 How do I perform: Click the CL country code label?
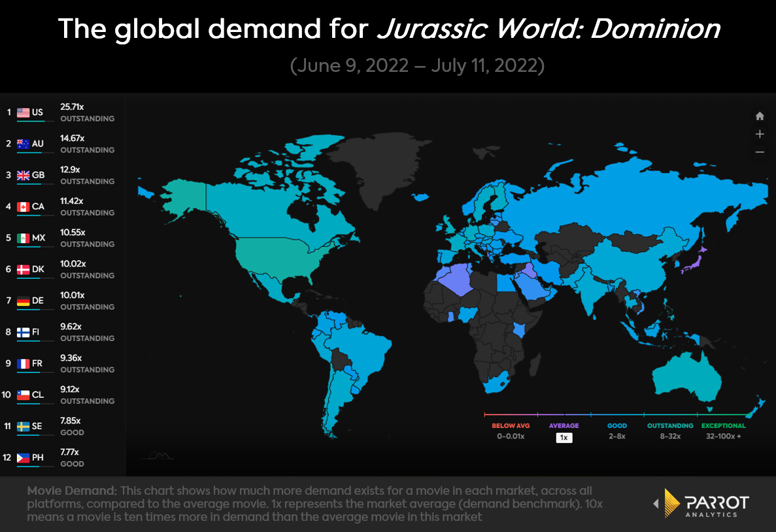tap(38, 395)
